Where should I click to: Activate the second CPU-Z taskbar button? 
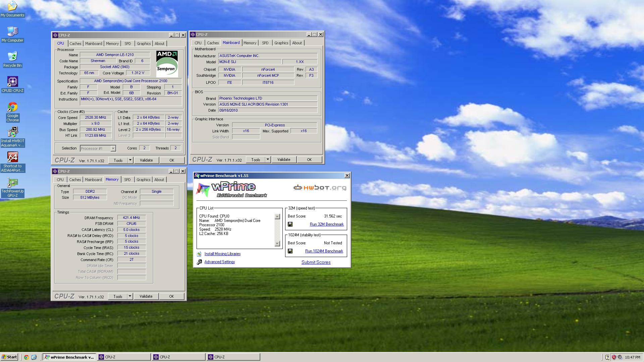point(179,357)
